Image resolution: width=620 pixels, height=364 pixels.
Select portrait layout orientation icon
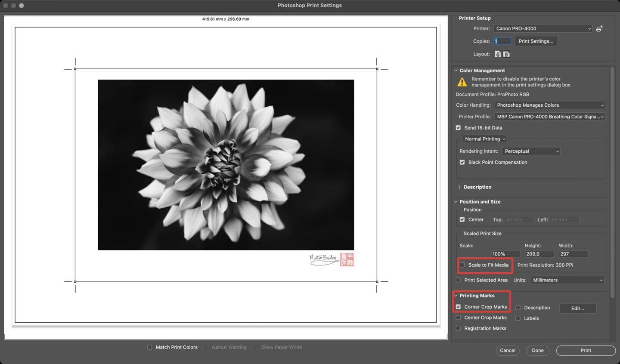coord(498,54)
